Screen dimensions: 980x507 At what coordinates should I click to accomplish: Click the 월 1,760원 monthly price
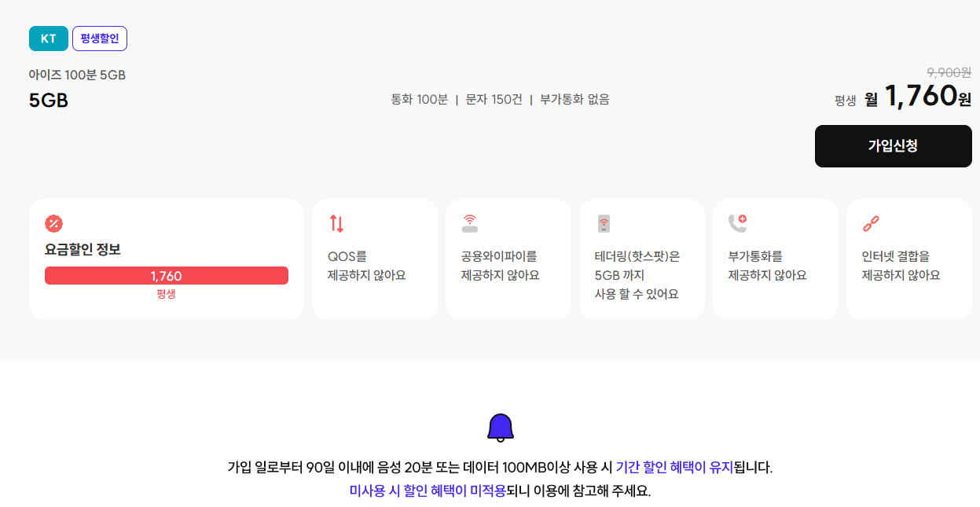[x=918, y=97]
